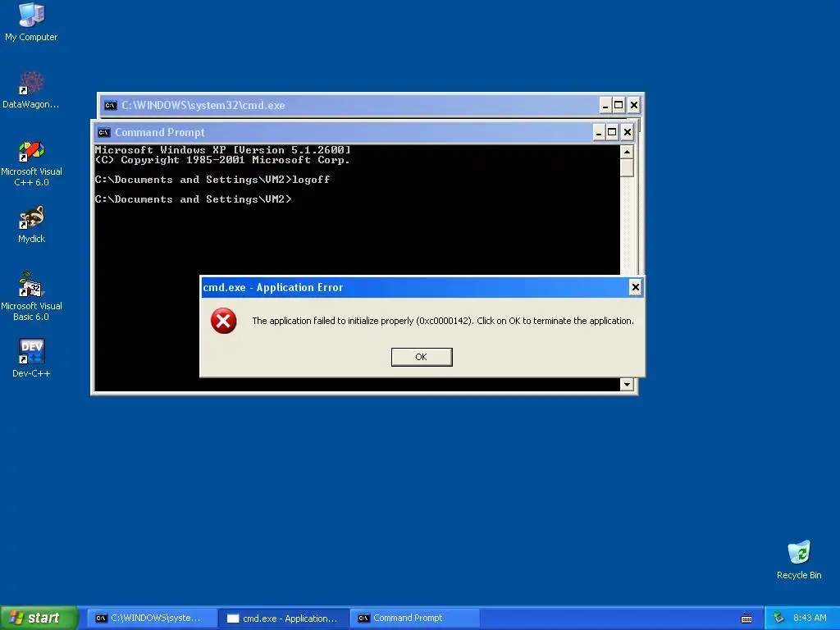
Task: Click 'Microsoft Windows XP [Version 5.1.2600]' line
Action: (x=223, y=150)
